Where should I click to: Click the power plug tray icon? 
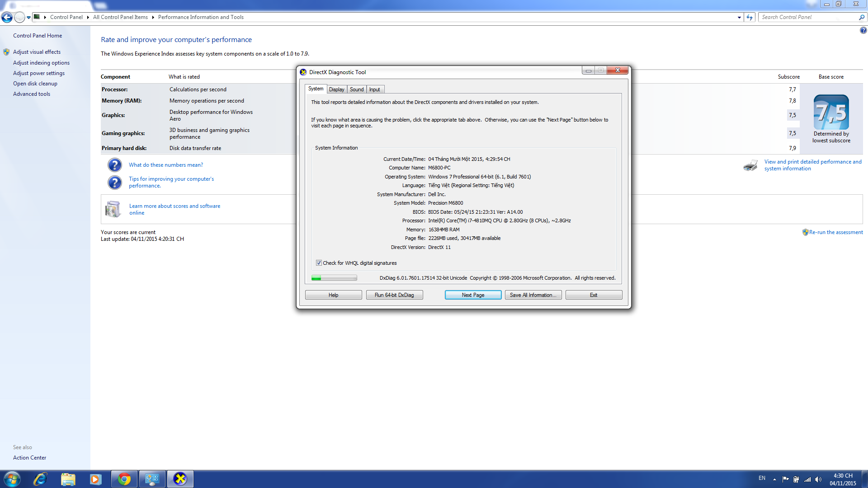click(796, 479)
